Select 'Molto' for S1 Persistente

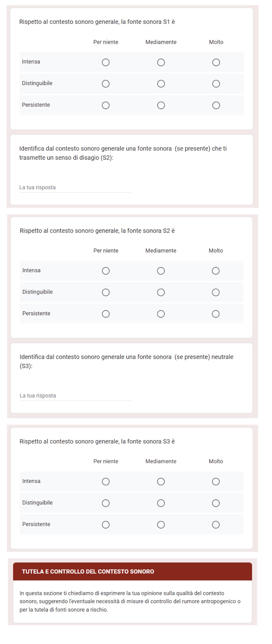[216, 105]
